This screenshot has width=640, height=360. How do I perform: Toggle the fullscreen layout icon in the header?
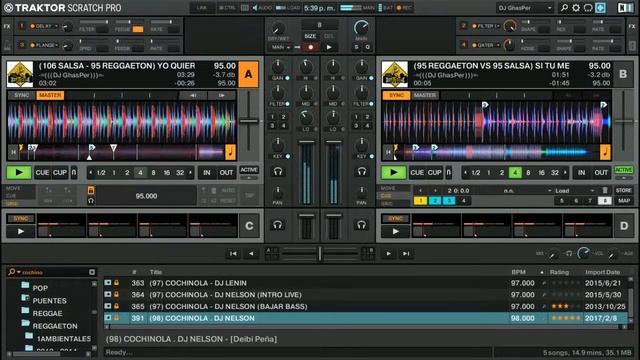[600, 8]
